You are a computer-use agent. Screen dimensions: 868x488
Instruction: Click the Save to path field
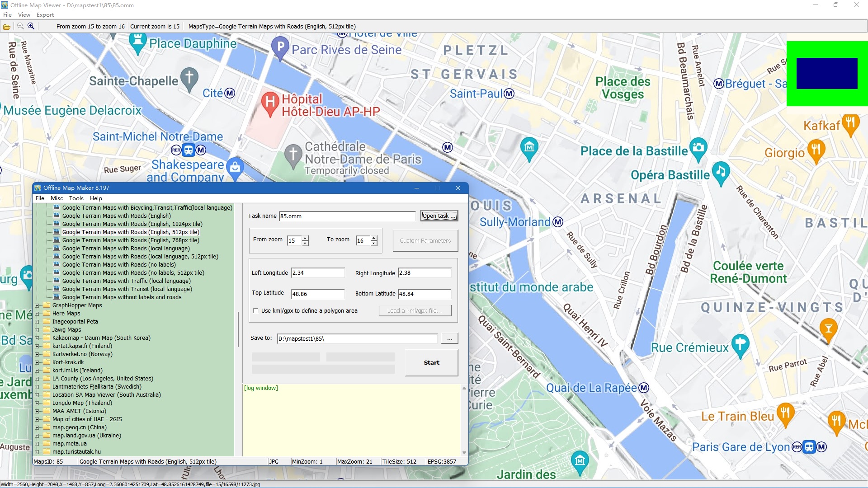(x=357, y=338)
